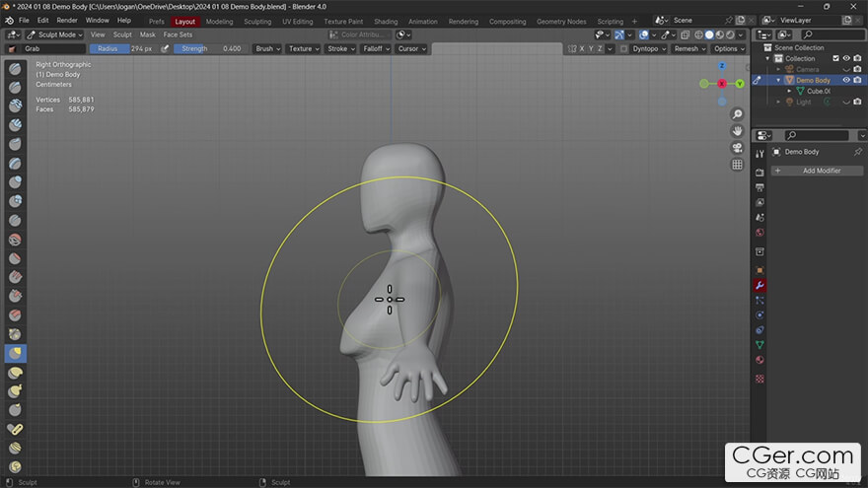Select the Thumb brush tool

coord(16,410)
